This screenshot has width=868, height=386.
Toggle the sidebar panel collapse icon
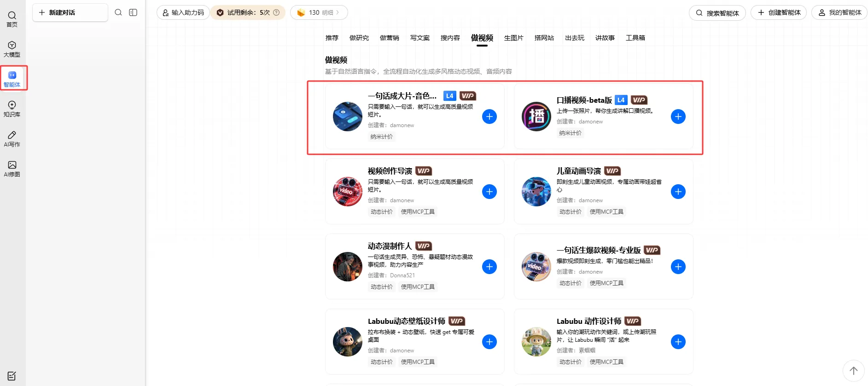133,12
